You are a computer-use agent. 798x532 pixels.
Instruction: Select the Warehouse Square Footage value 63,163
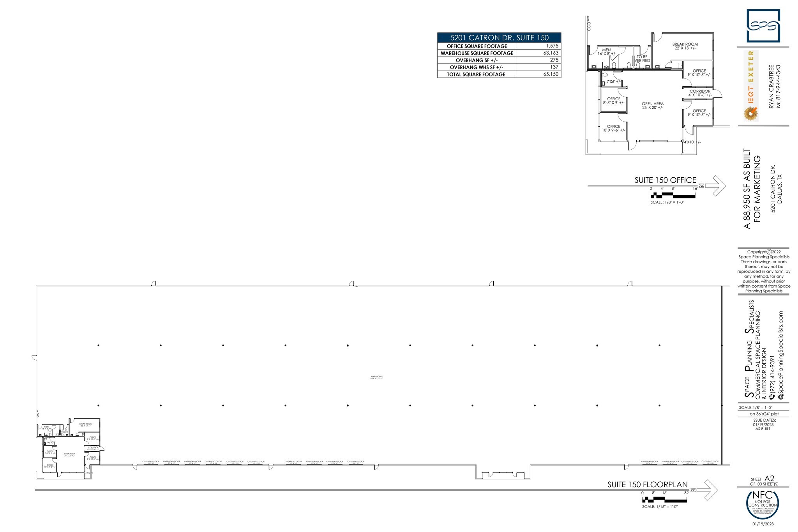551,53
